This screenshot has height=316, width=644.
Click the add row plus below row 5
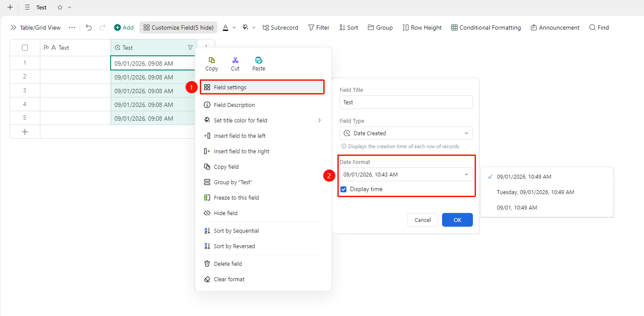point(25,132)
